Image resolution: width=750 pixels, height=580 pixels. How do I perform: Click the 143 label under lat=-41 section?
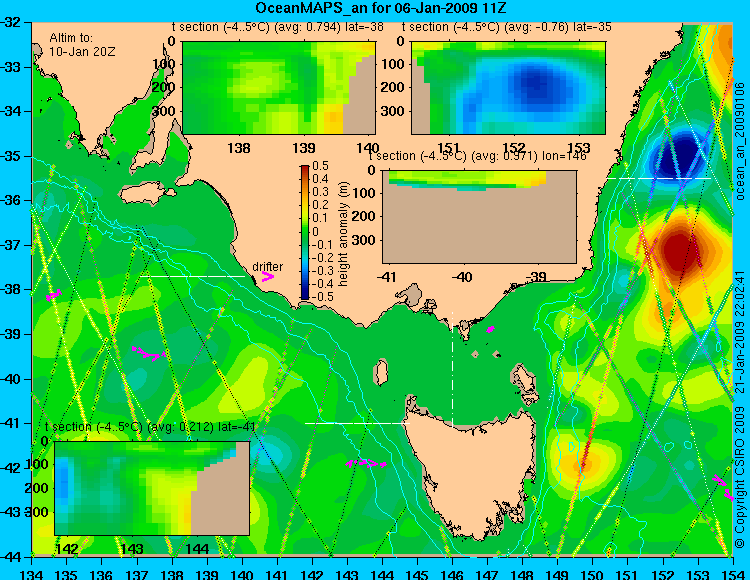[132, 549]
